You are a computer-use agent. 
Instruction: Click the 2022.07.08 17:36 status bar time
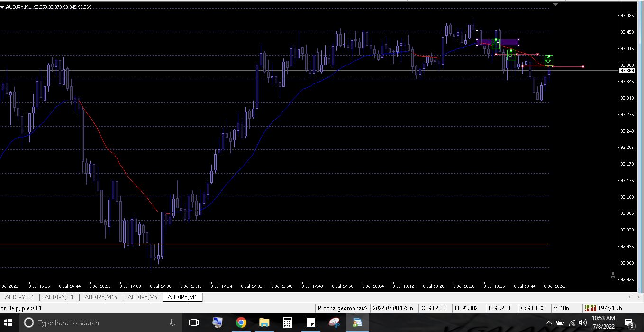click(x=393, y=308)
